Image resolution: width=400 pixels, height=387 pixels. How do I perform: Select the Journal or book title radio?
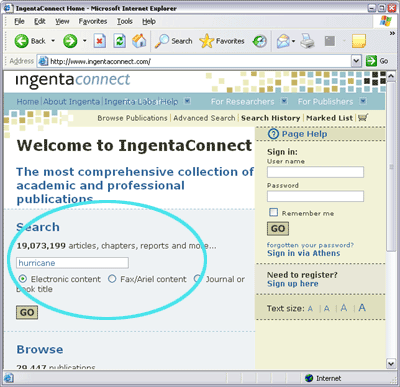[x=197, y=279]
